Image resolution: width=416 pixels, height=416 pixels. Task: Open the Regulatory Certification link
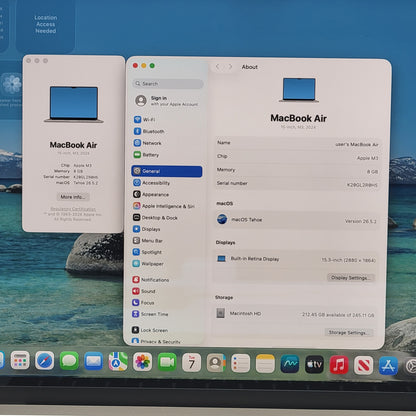pyautogui.click(x=73, y=209)
